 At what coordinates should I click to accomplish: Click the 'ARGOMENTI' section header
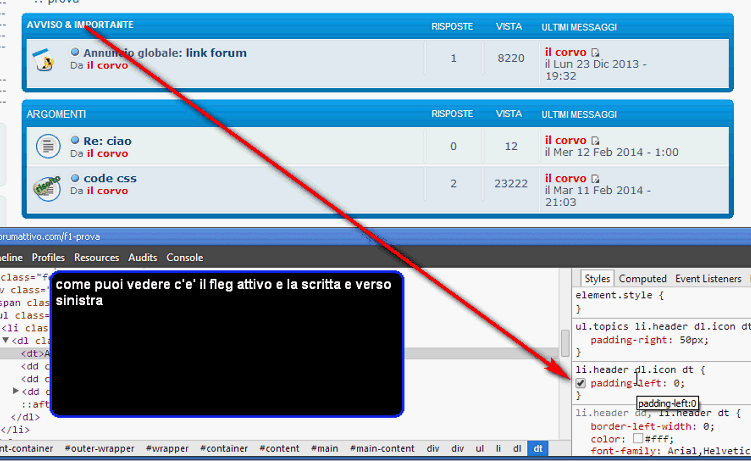click(56, 114)
